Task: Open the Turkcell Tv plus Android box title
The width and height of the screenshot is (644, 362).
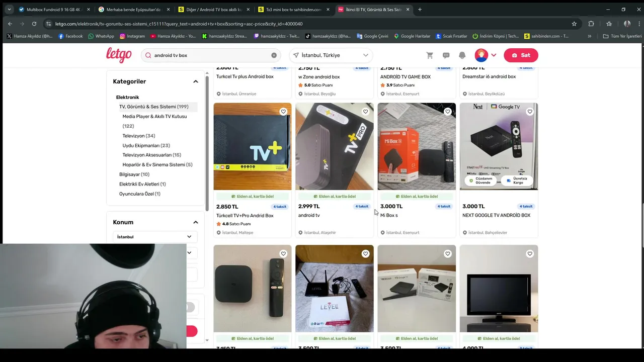Action: (245, 77)
